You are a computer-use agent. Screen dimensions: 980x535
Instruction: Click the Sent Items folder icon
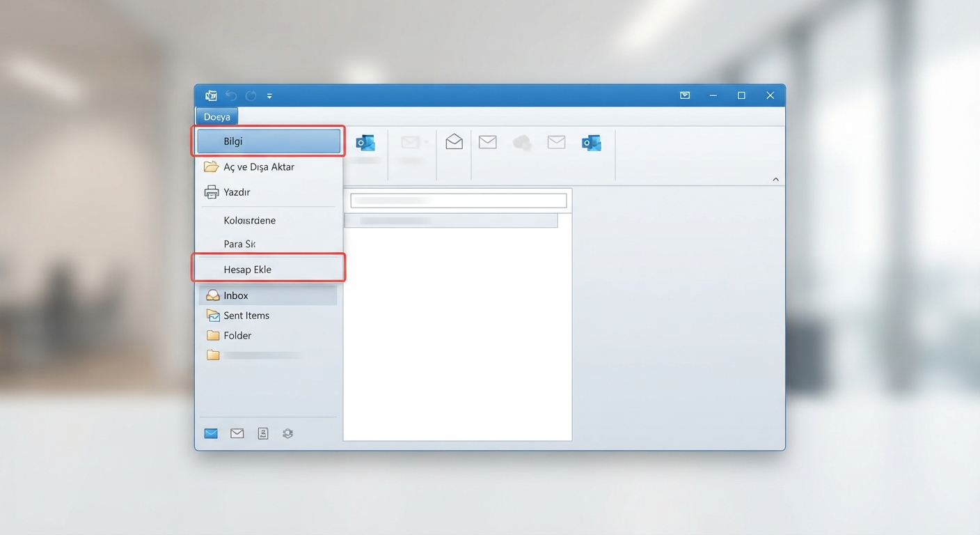pos(213,316)
